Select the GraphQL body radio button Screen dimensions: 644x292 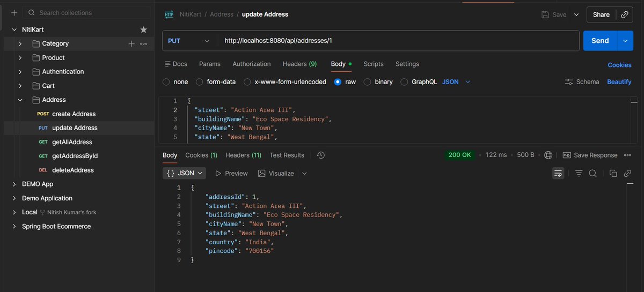tap(404, 82)
